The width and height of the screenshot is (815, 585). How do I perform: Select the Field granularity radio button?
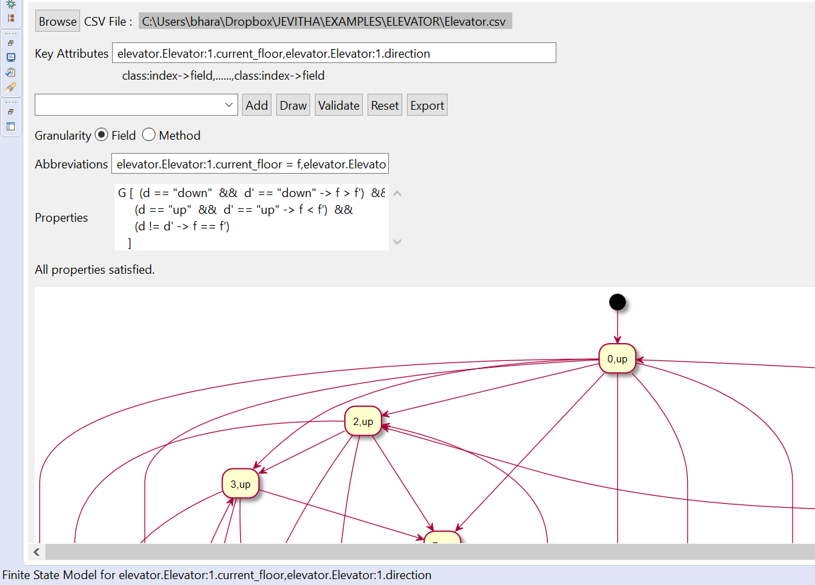[101, 135]
